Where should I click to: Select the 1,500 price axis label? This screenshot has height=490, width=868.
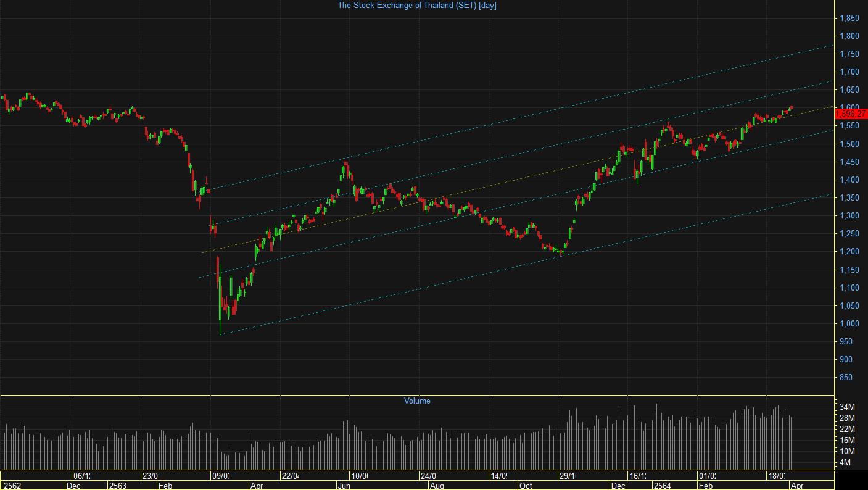point(849,144)
